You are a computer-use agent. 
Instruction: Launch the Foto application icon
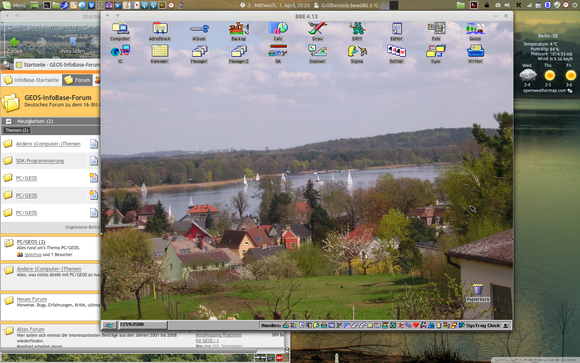pos(436,31)
